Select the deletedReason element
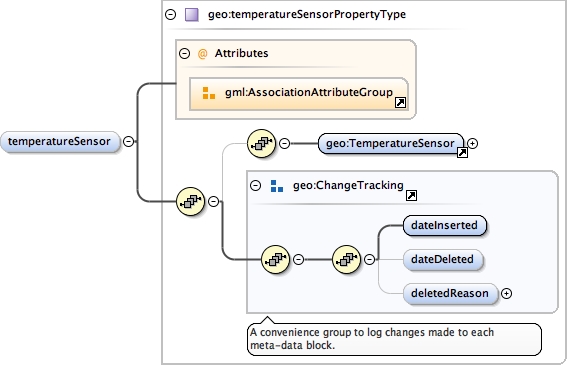 (x=450, y=294)
